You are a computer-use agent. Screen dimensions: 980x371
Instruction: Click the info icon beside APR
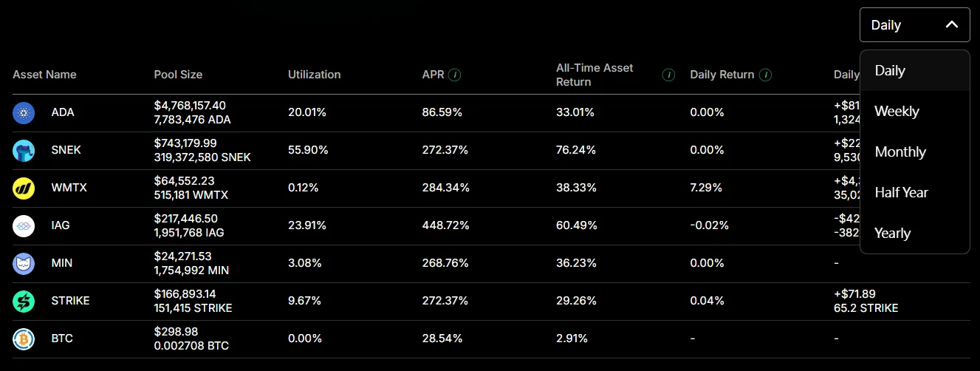(455, 75)
